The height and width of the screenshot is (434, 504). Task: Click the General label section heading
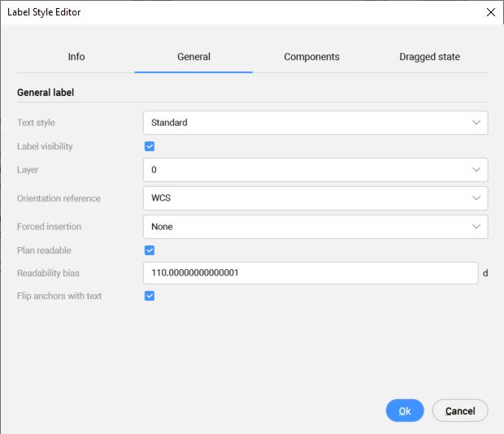pos(46,93)
